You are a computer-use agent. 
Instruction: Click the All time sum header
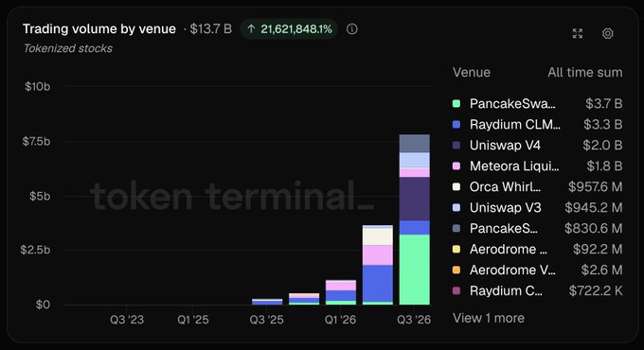tap(585, 73)
